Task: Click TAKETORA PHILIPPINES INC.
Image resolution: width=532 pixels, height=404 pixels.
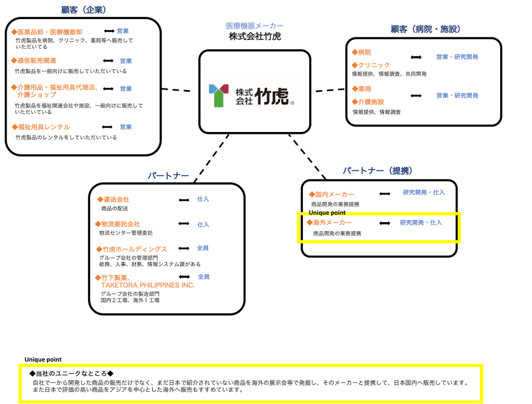Action: click(x=148, y=285)
